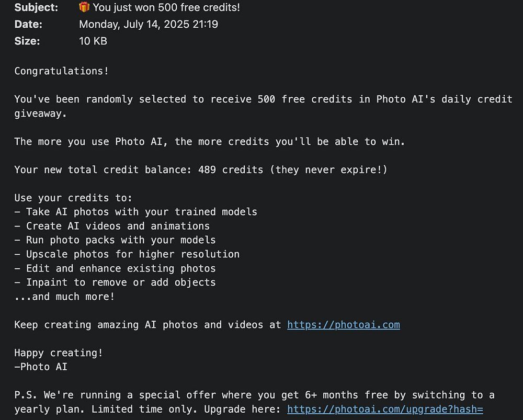Click the Date field label
The height and width of the screenshot is (420, 523).
pos(28,24)
